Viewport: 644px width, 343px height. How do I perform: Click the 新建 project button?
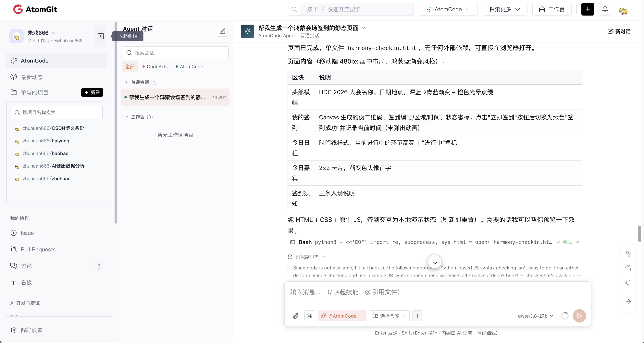[x=92, y=92]
